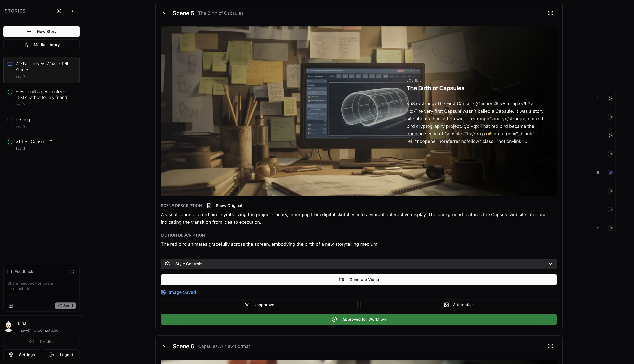Toggle the light/dark theme sun icon
The height and width of the screenshot is (364, 634).
[x=59, y=11]
